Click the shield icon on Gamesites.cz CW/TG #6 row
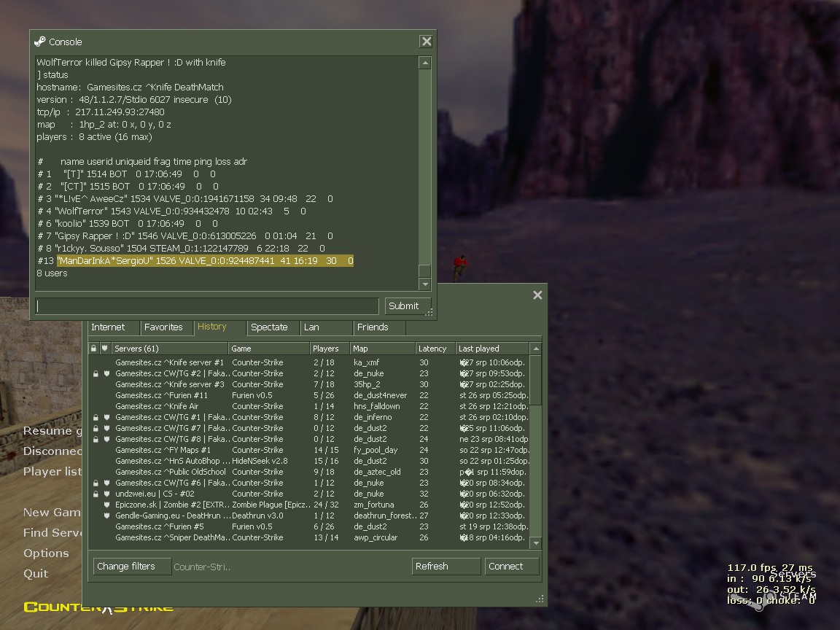Image resolution: width=840 pixels, height=630 pixels. pyautogui.click(x=106, y=483)
